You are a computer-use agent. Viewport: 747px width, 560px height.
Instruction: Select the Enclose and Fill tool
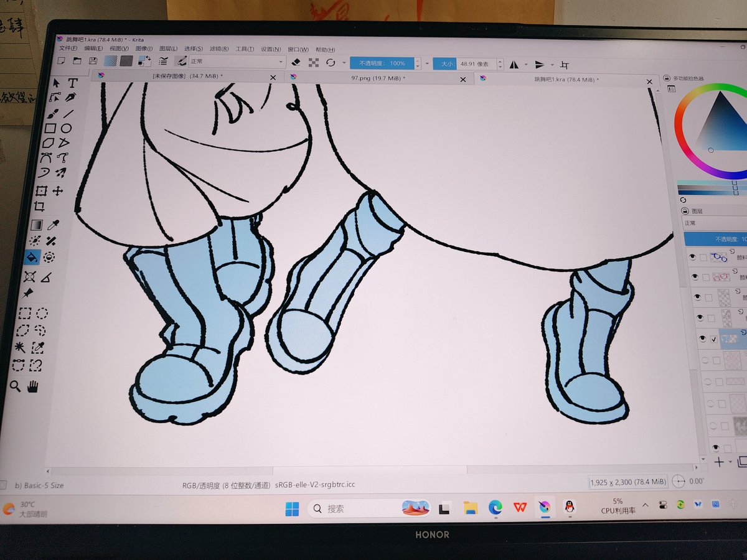[49, 257]
